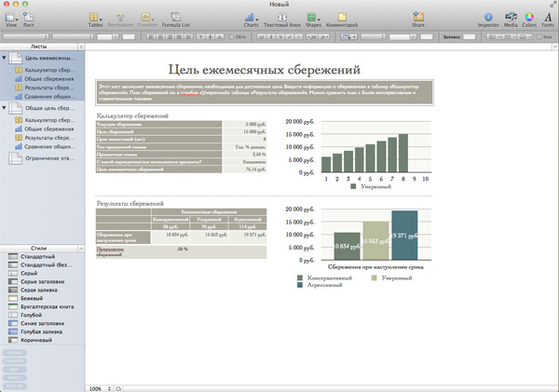The image size is (559, 392).
Task: Collapse the 'Общая цель сбережений' sheet
Action: tap(5, 108)
